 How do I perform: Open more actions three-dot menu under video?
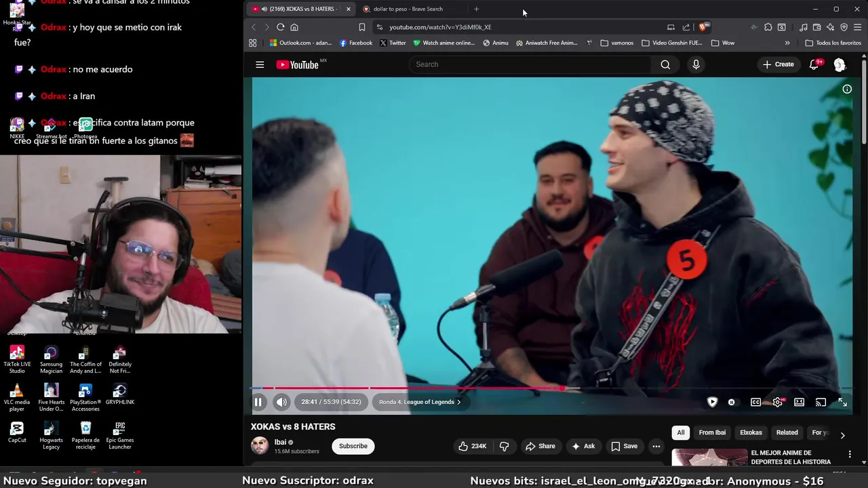tap(656, 446)
